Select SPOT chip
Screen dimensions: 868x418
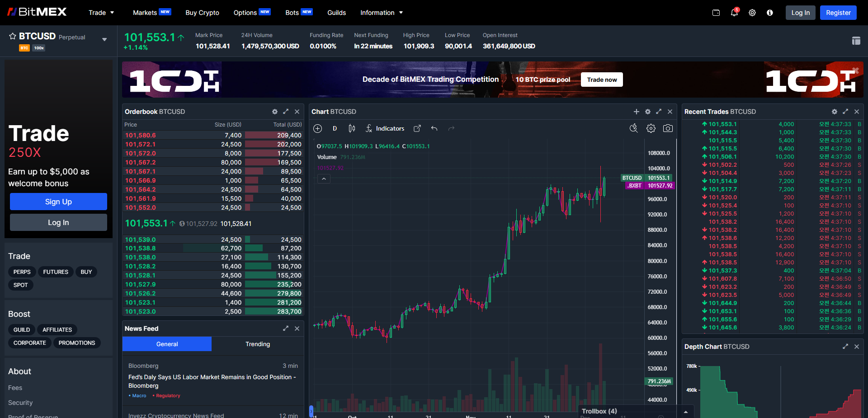(20, 285)
